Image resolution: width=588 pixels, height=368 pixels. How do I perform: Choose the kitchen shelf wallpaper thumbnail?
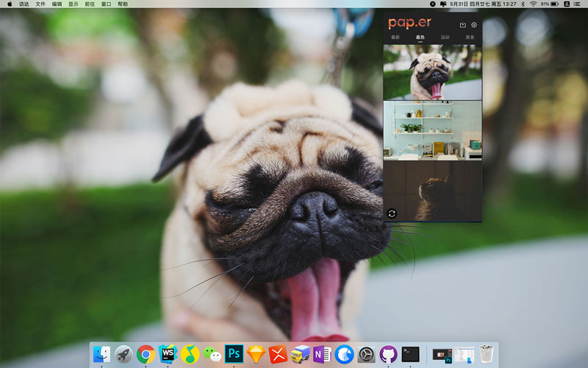pos(432,131)
